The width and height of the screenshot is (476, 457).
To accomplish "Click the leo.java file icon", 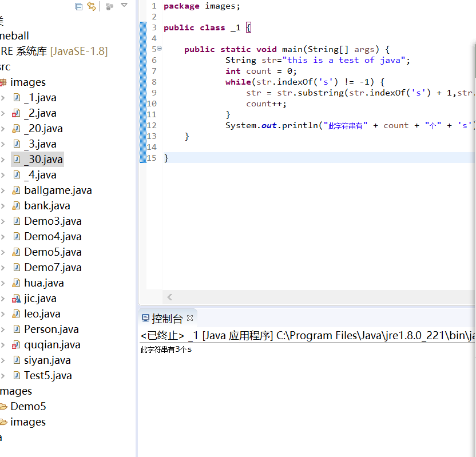I will [16, 314].
